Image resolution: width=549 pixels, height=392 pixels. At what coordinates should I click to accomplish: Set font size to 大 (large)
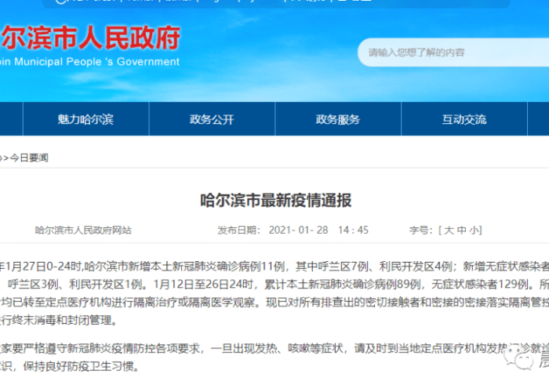click(449, 230)
